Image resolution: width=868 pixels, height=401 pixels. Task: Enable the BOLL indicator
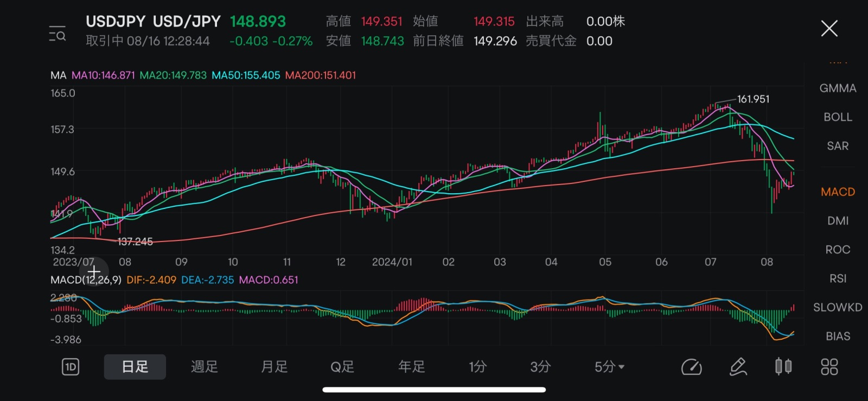838,117
